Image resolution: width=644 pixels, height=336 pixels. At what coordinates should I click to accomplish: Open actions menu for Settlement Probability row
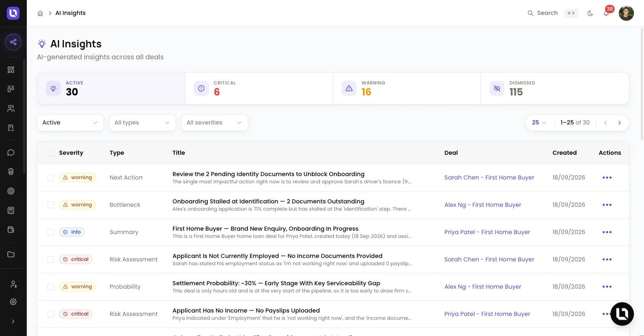[x=607, y=287]
